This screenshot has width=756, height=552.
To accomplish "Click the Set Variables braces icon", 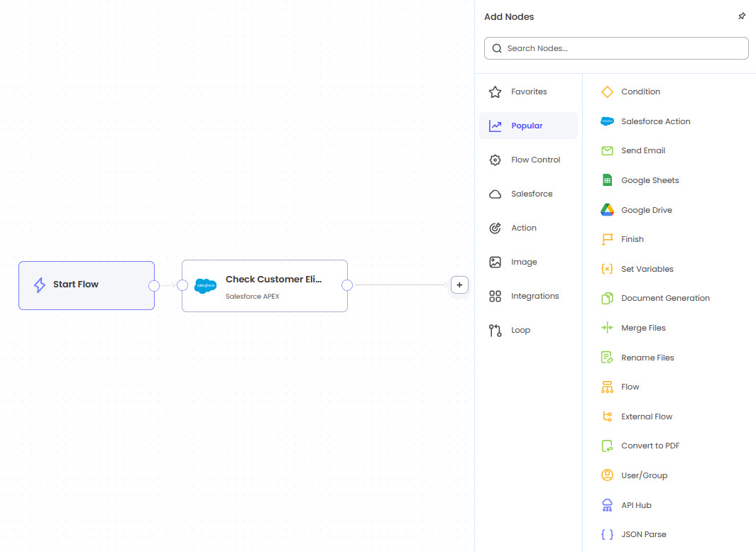I will click(x=607, y=269).
